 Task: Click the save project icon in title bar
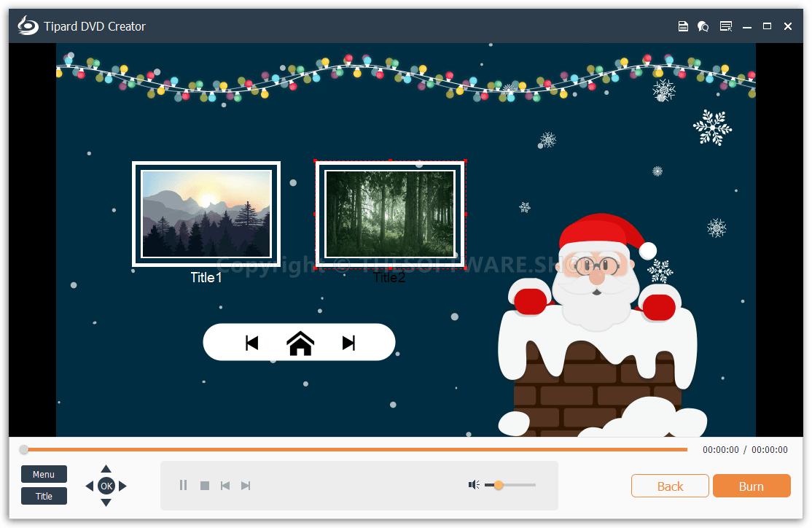683,26
